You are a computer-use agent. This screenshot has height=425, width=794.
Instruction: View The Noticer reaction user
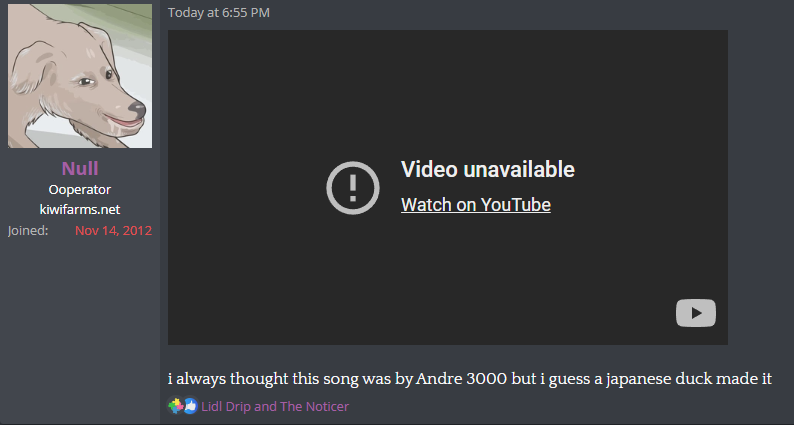point(315,407)
